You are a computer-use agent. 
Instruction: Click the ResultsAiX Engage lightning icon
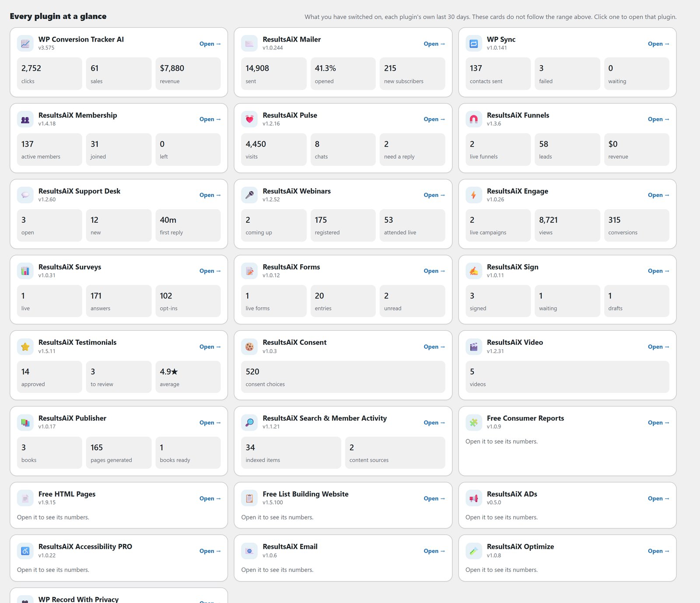tap(474, 195)
